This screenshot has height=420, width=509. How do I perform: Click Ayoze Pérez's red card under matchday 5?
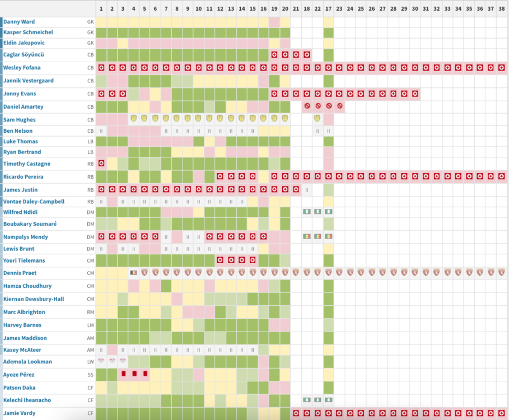(145, 374)
